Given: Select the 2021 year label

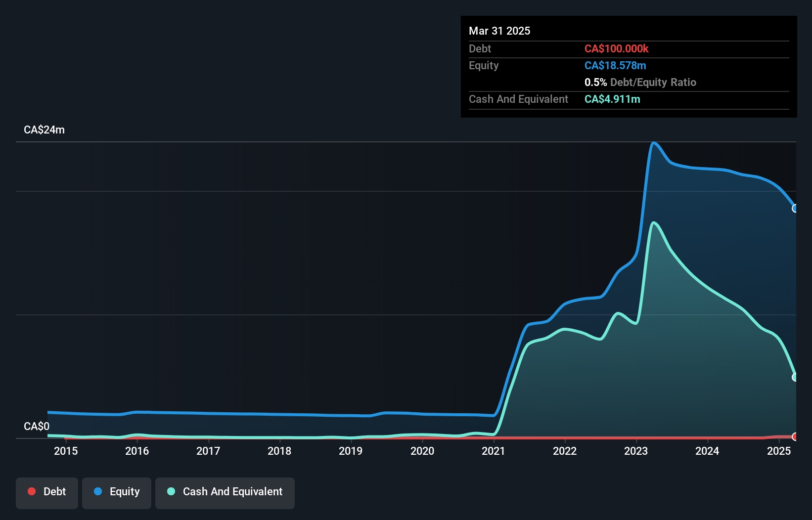Looking at the screenshot, I should pyautogui.click(x=494, y=451).
